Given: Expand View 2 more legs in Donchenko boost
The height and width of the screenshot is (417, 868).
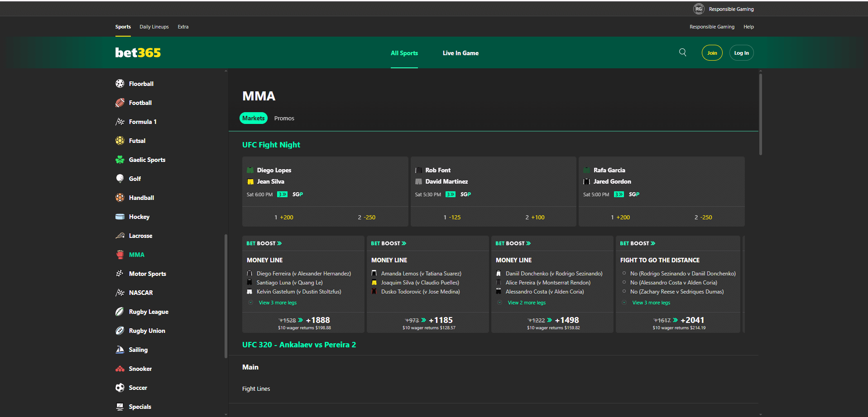Looking at the screenshot, I should pos(527,303).
